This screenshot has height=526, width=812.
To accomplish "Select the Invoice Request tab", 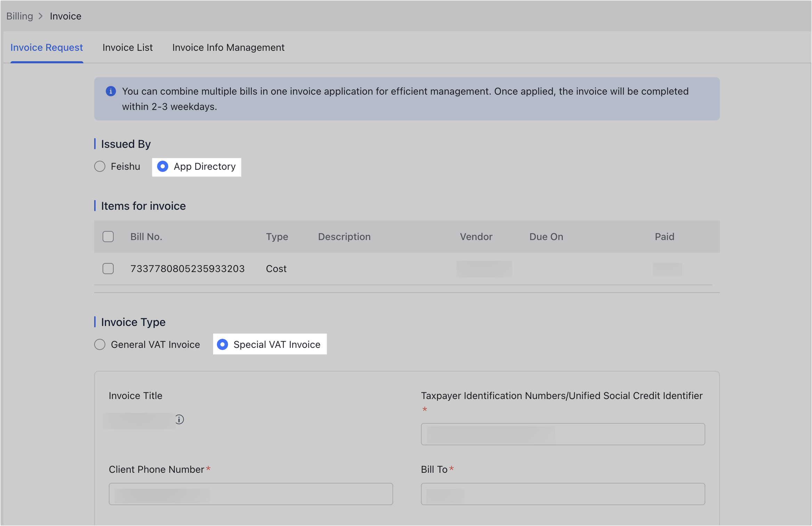I will 47,47.
